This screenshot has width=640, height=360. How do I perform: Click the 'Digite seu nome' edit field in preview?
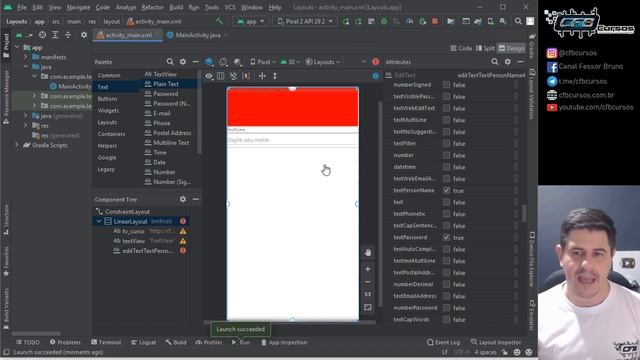(x=293, y=140)
